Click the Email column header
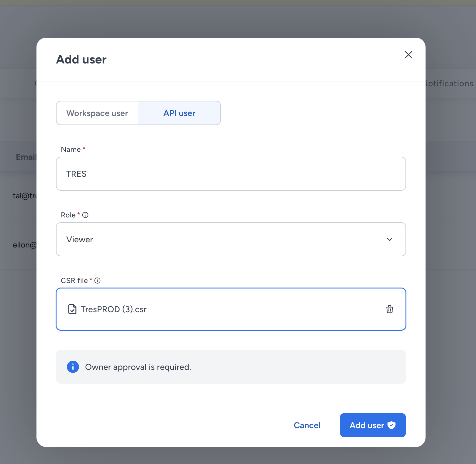 26,157
